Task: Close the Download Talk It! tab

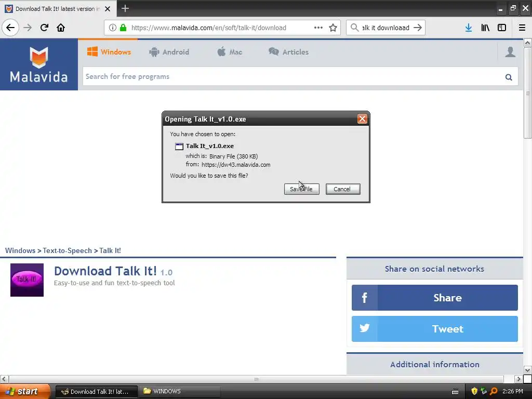Action: coord(108,9)
